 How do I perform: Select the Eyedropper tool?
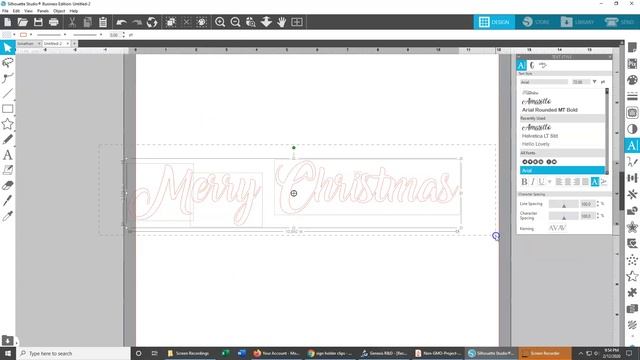(x=8, y=216)
